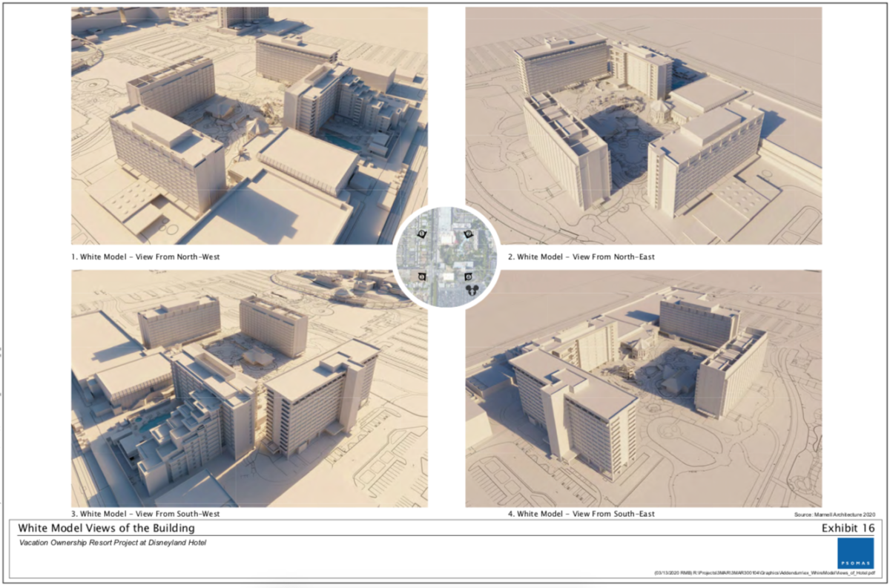Click camera marker 3 on the site map

421,277
